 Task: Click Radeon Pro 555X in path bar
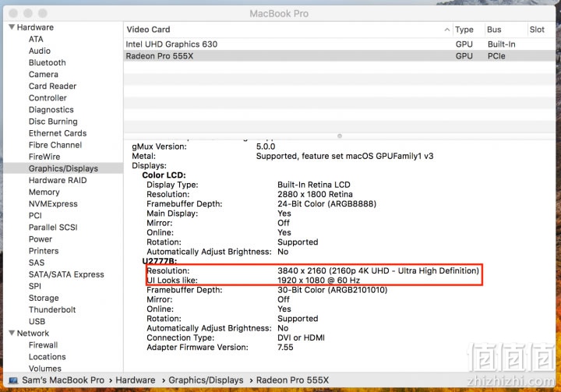click(292, 380)
